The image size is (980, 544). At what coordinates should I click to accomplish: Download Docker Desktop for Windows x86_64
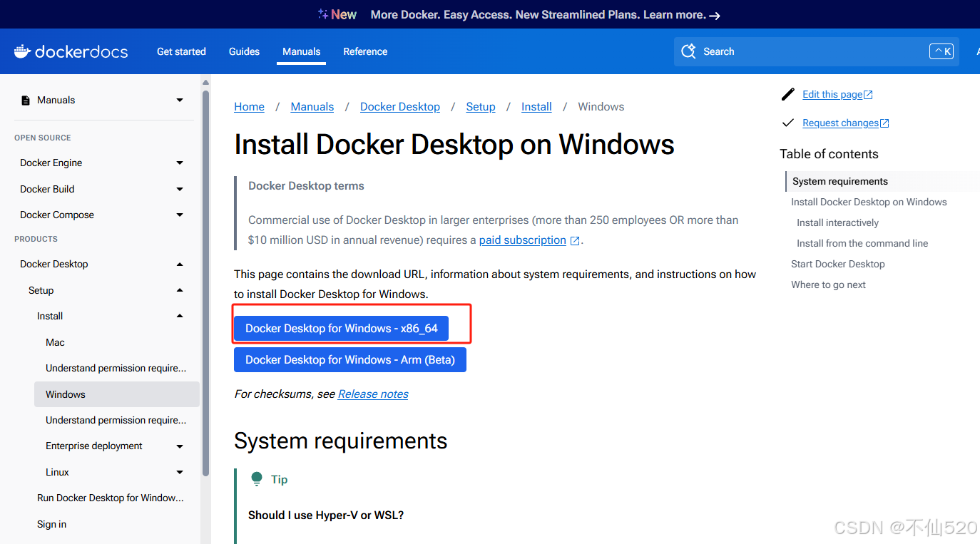tap(341, 329)
